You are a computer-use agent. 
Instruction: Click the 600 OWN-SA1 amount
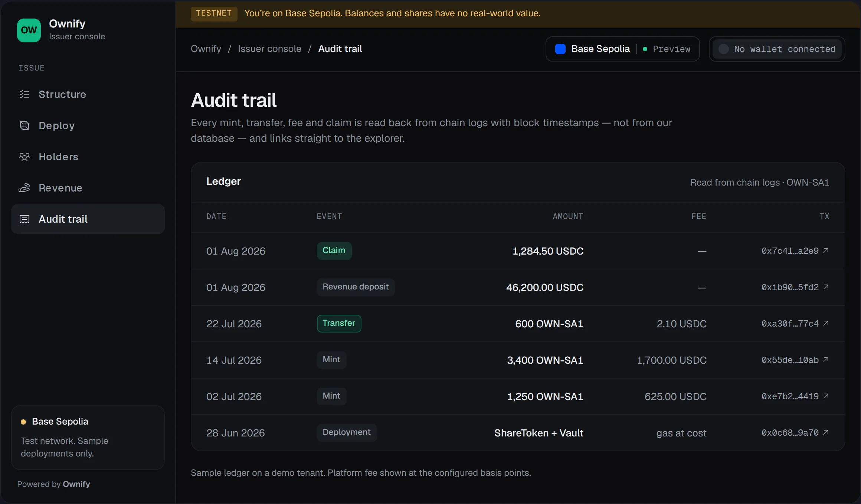click(x=549, y=324)
